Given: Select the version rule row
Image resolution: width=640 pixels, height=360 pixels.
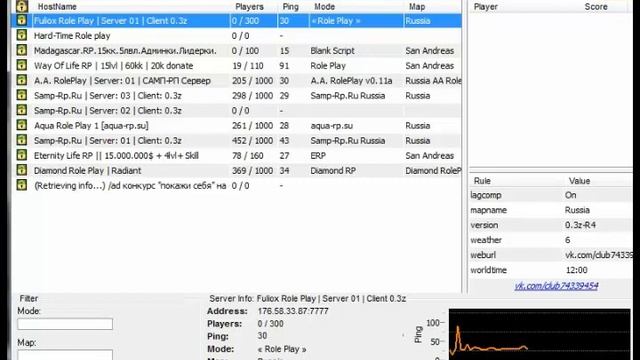Looking at the screenshot, I should [x=551, y=225].
